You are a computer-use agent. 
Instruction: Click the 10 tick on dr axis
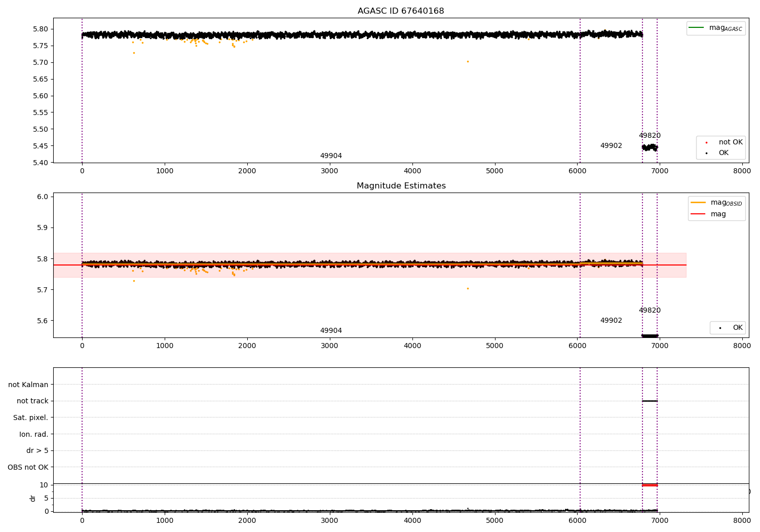pyautogui.click(x=44, y=485)
